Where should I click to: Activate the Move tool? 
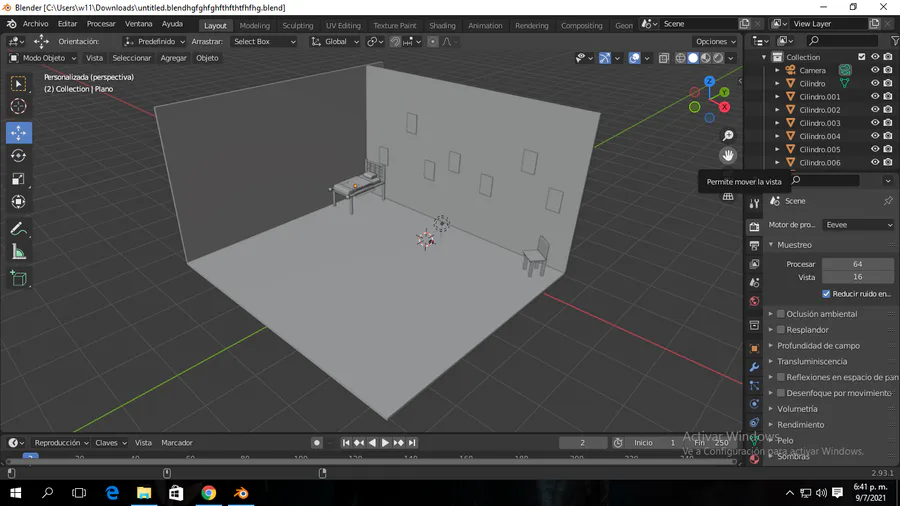pyautogui.click(x=18, y=133)
